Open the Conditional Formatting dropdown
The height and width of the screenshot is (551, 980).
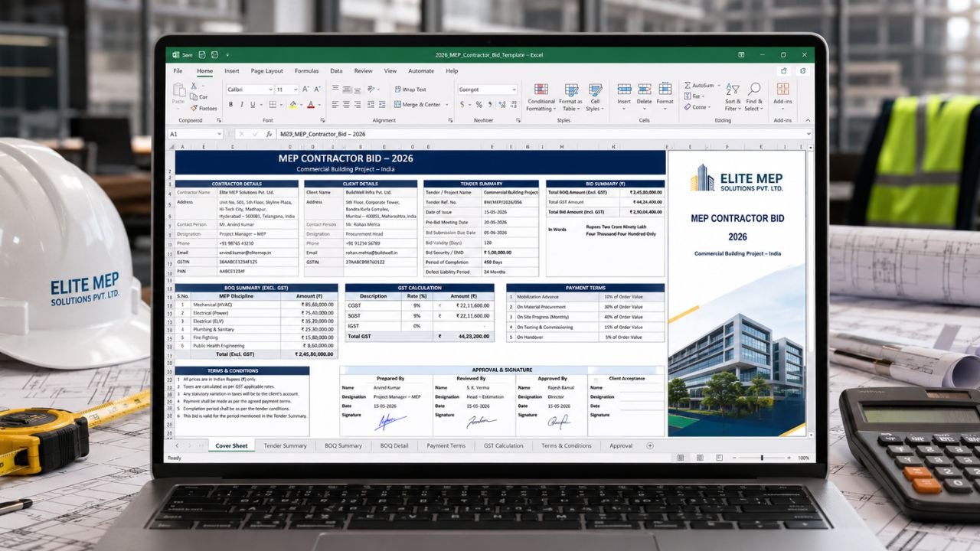pyautogui.click(x=541, y=97)
